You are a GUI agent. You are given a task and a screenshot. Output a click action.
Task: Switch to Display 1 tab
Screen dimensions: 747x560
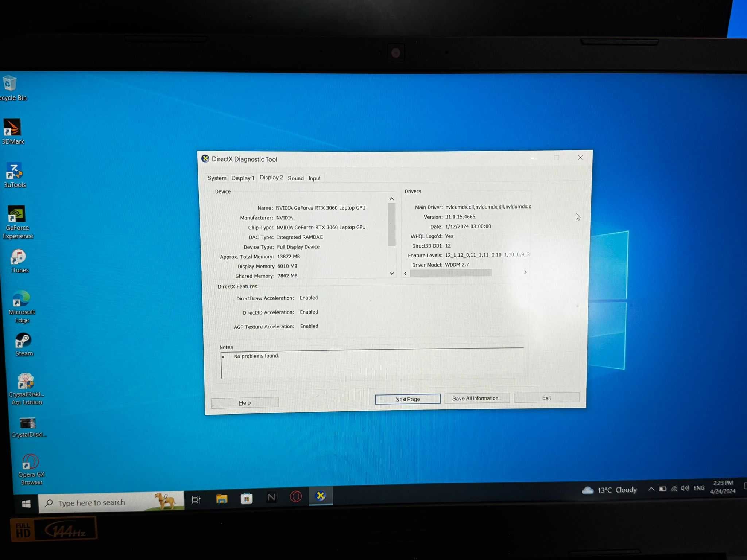pyautogui.click(x=241, y=178)
